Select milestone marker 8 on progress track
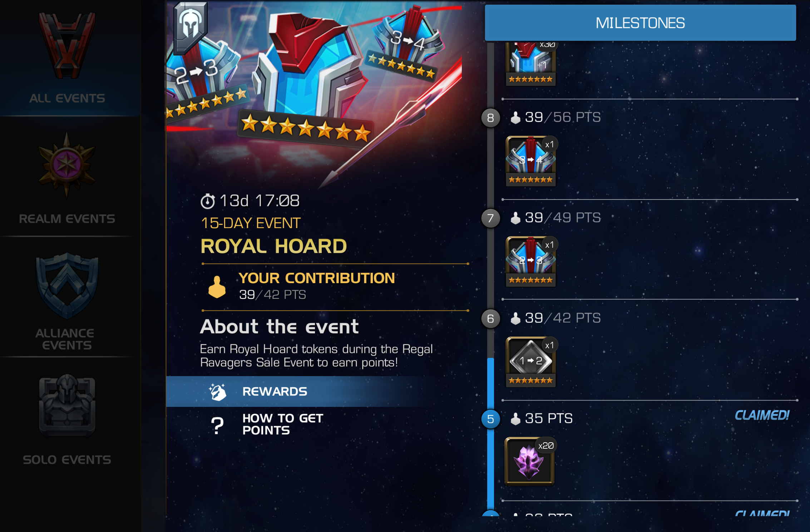The image size is (810, 532). click(490, 118)
